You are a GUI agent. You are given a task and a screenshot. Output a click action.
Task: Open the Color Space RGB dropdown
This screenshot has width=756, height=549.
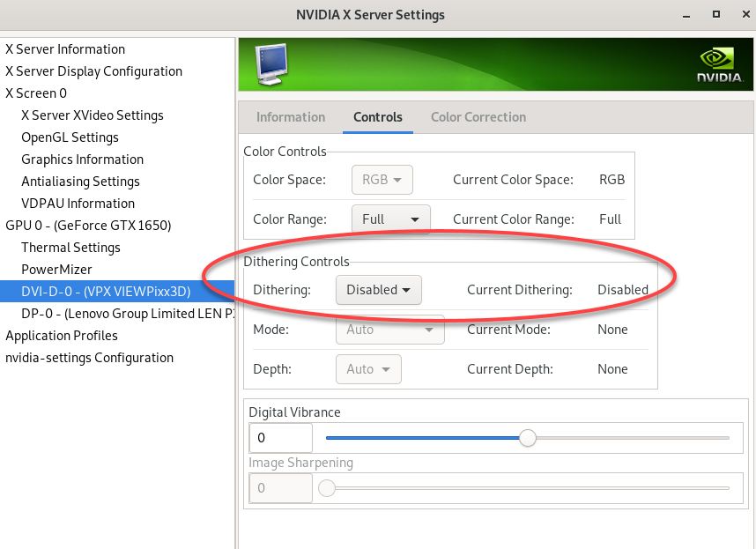coord(382,180)
